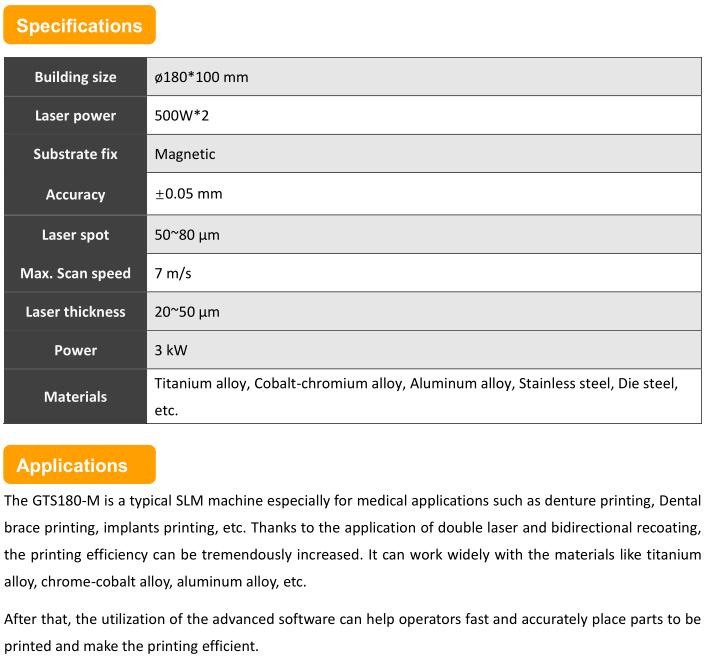Select the Laser thickness label cell
The height and width of the screenshot is (666, 712).
(x=75, y=312)
